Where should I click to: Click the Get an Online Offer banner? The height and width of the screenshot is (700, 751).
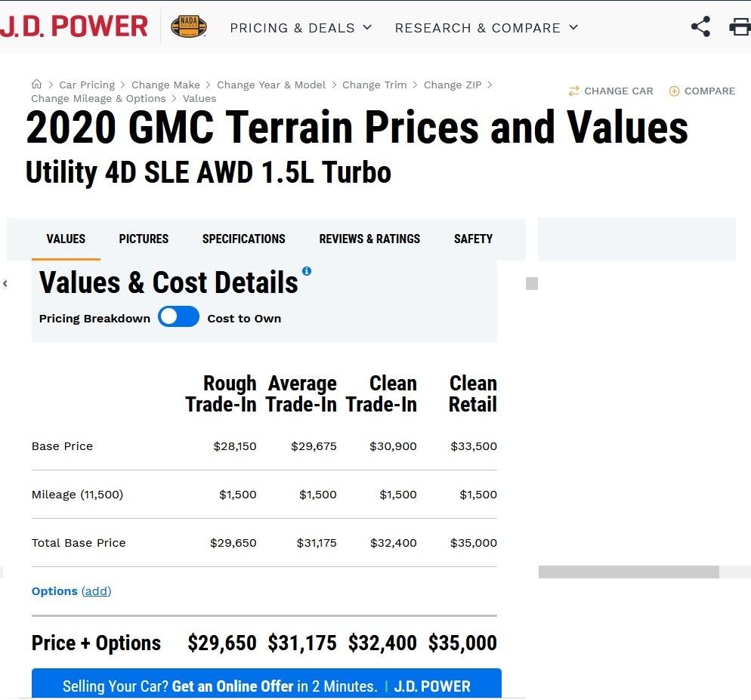pyautogui.click(x=266, y=683)
